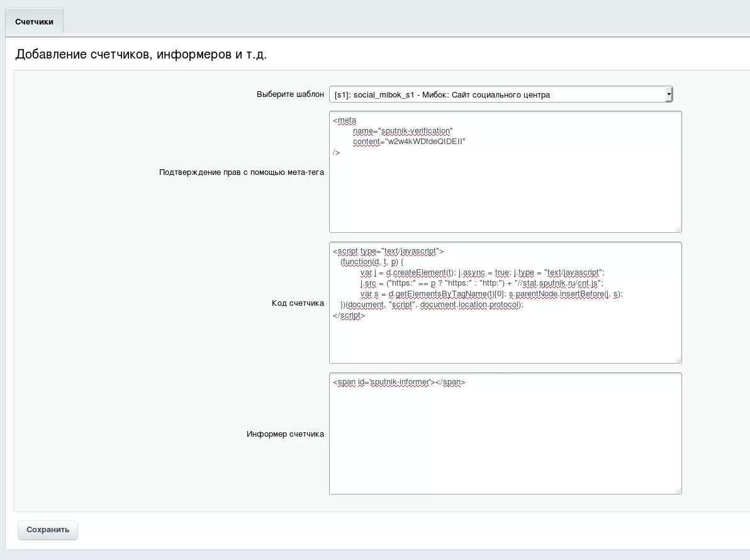Image resolution: width=750 pixels, height=560 pixels.
Task: Open the Счетчики tab
Action: pos(34,21)
